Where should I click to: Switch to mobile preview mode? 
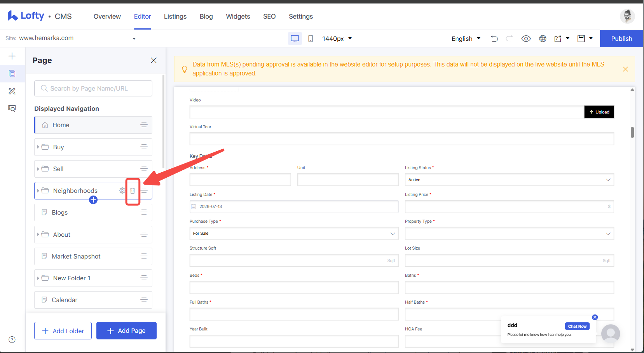(311, 38)
